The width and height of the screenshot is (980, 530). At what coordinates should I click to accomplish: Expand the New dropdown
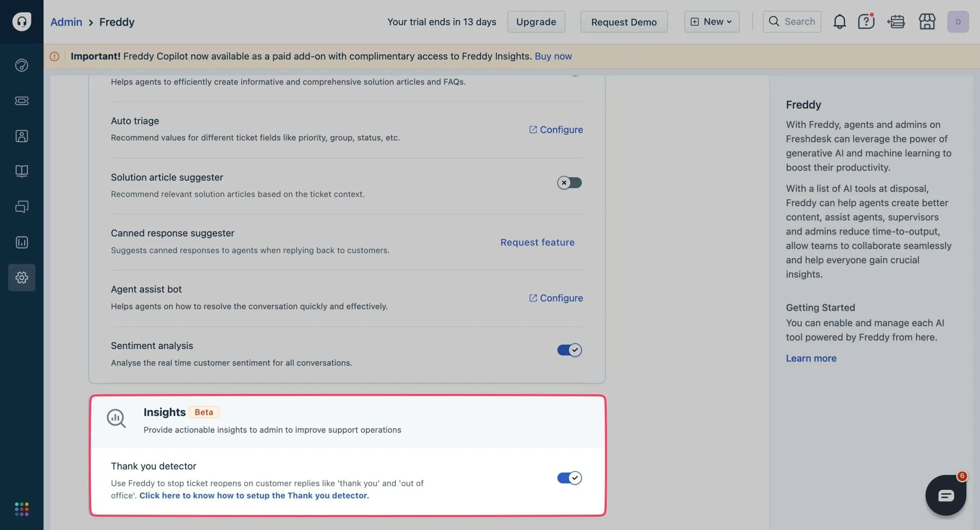[x=712, y=22]
